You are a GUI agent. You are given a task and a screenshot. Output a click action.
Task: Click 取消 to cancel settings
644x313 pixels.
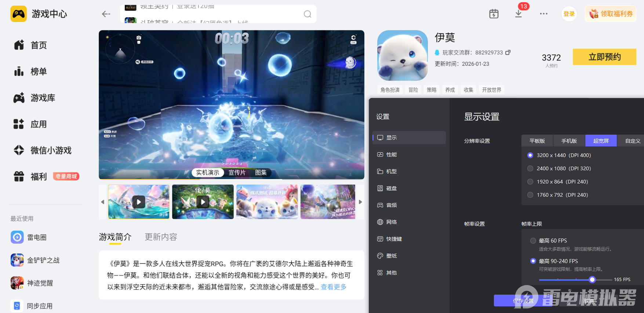pos(589,301)
